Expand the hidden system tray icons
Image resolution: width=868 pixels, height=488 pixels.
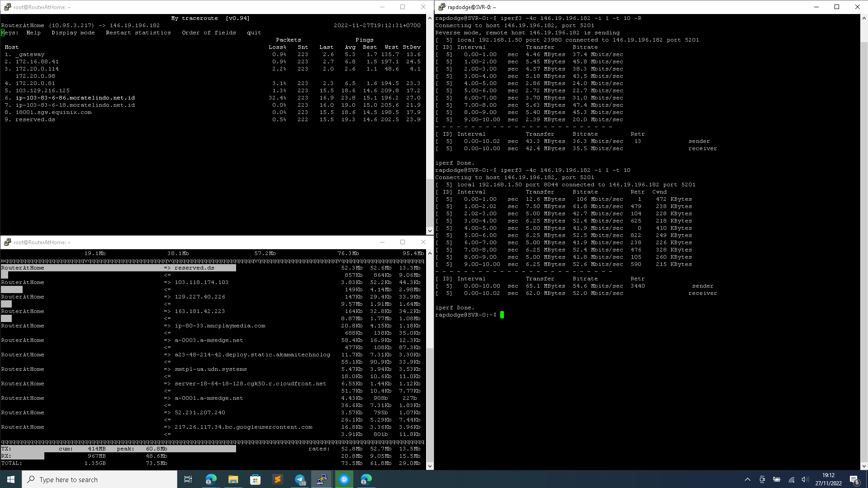click(x=748, y=479)
